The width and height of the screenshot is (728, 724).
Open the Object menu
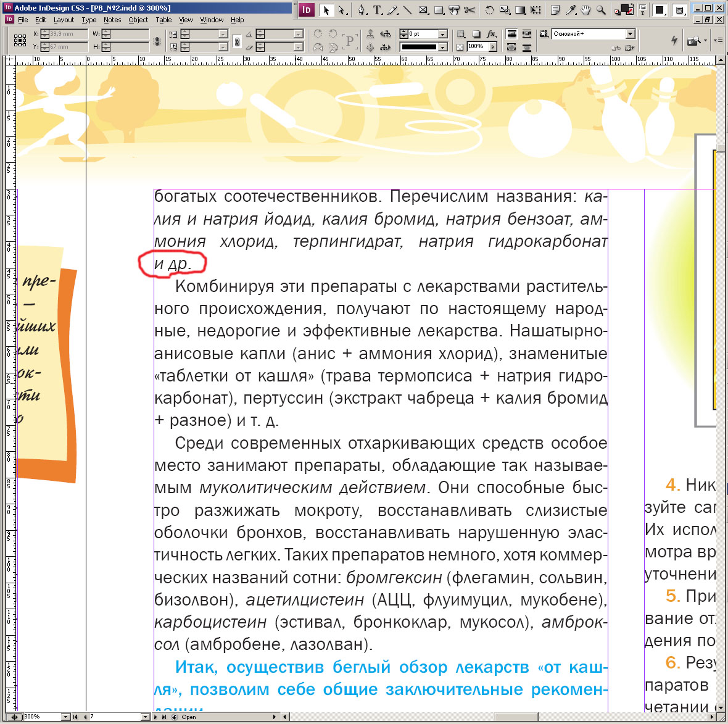point(138,20)
